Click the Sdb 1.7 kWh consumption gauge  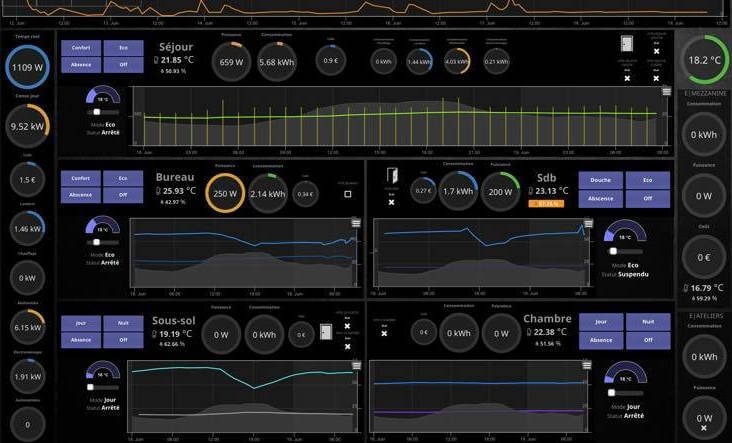tap(458, 191)
